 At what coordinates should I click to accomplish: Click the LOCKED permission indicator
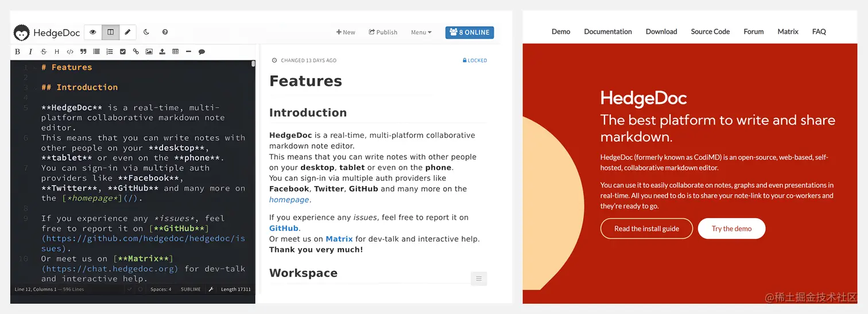pos(475,60)
